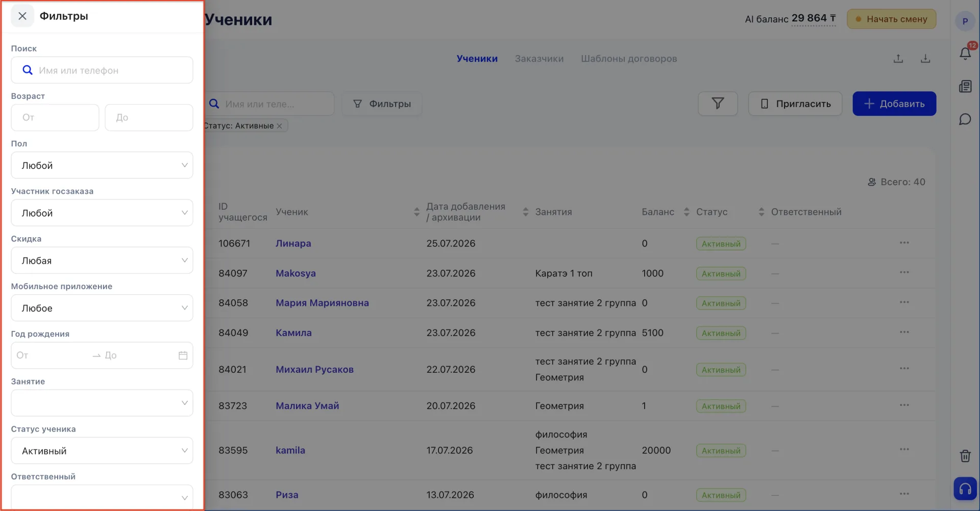
Task: Click Каратэ 1 топ lesson cell
Action: (563, 273)
